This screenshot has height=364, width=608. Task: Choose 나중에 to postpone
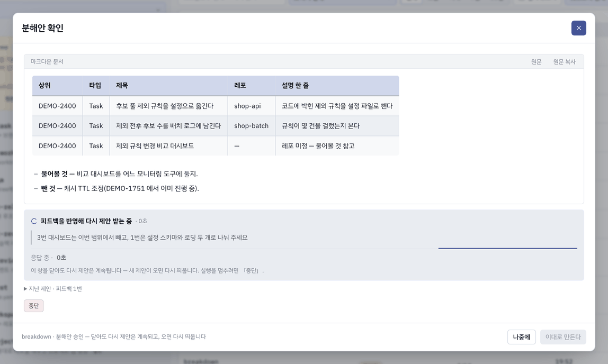pyautogui.click(x=522, y=337)
